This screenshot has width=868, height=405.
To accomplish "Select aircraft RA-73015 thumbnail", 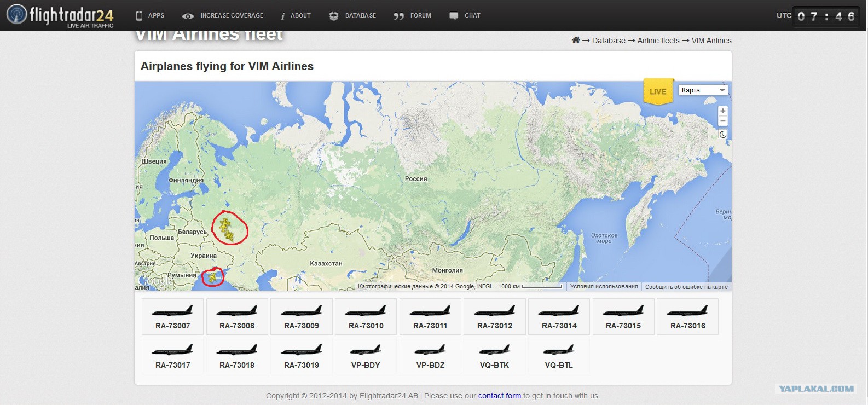I will pos(623,316).
